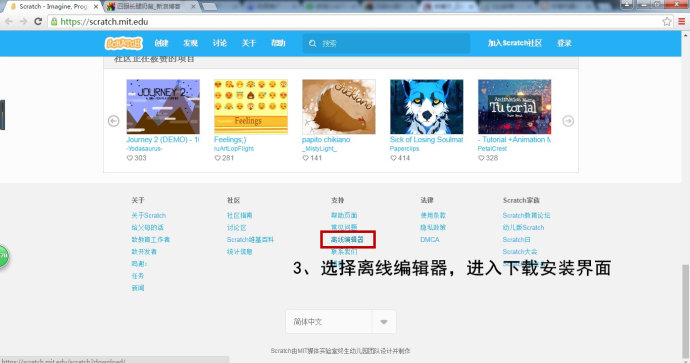Open the 帮助 menu in the header
This screenshot has height=363, width=690.
pos(278,43)
